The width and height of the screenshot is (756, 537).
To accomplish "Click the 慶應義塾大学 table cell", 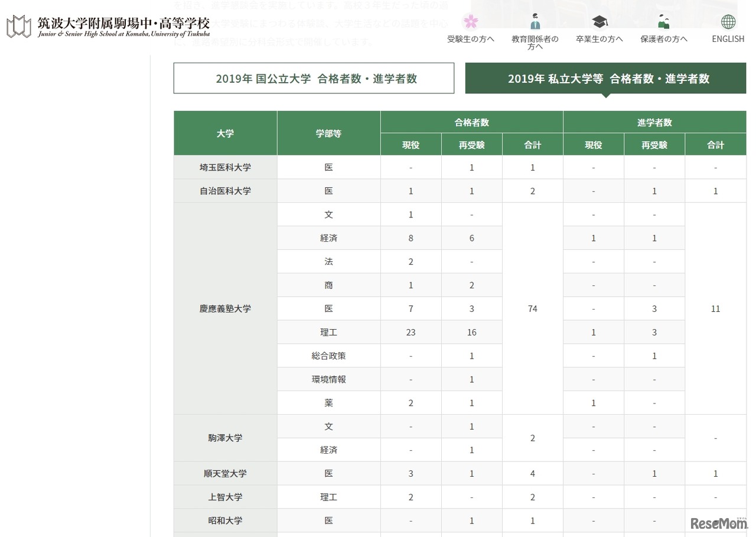I will [225, 308].
